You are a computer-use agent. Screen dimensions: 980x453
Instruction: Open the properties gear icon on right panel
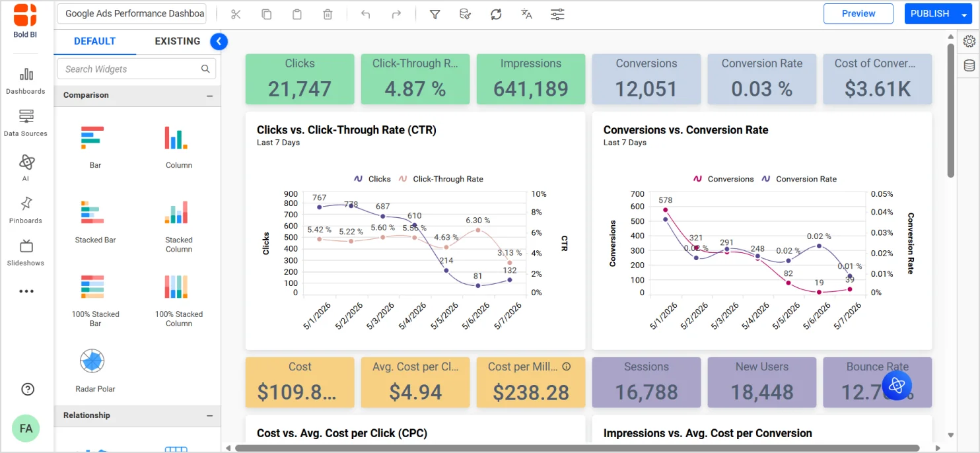tap(969, 41)
